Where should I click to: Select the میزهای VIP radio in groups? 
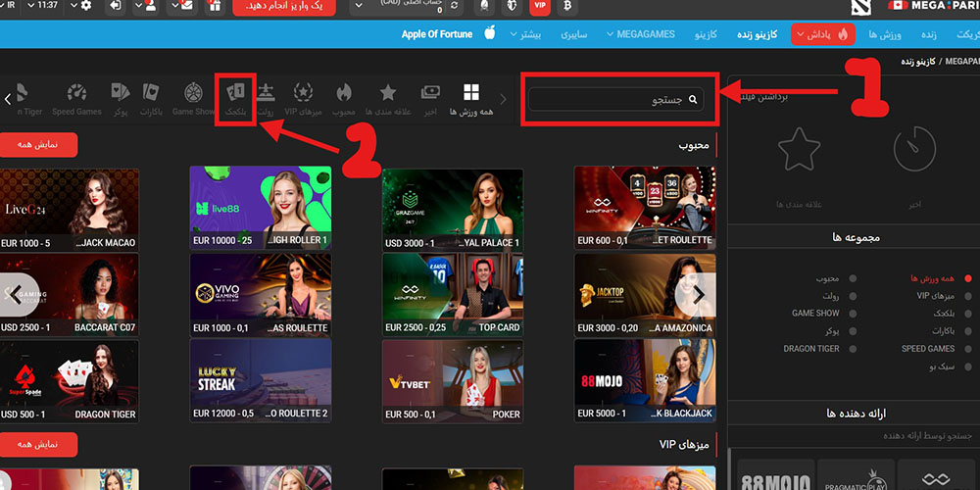pyautogui.click(x=968, y=296)
